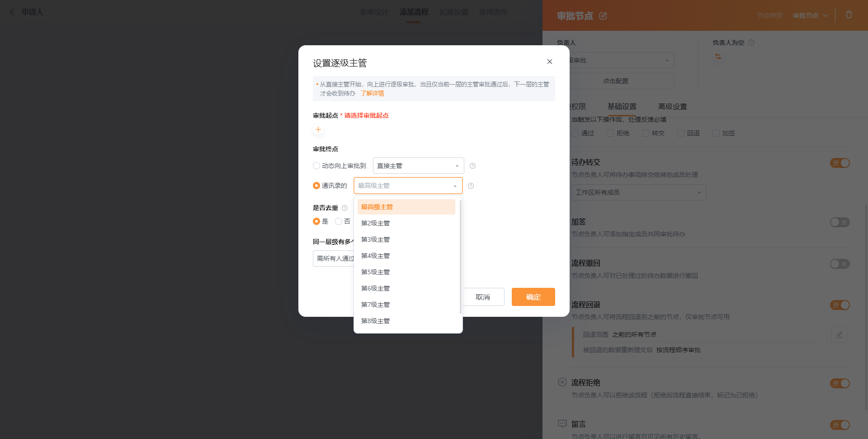
Task: Select 否 for deduplication
Action: point(339,221)
